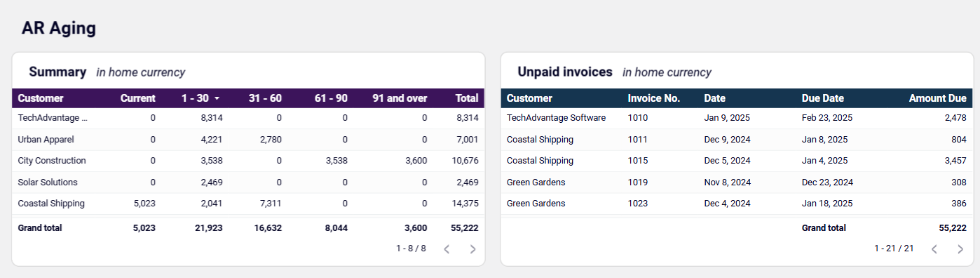The width and height of the screenshot is (980, 278).
Task: Click the AR Aging page title
Action: (x=59, y=29)
